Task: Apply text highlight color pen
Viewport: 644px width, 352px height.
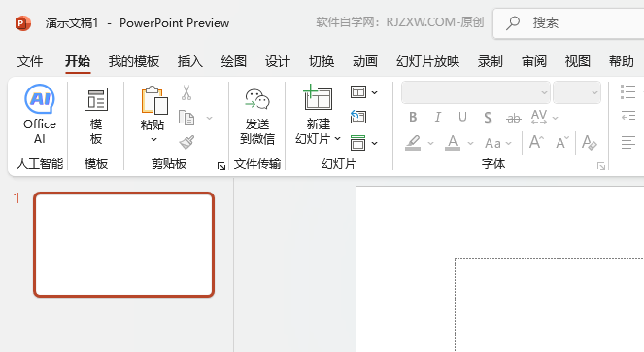Action: 413,143
